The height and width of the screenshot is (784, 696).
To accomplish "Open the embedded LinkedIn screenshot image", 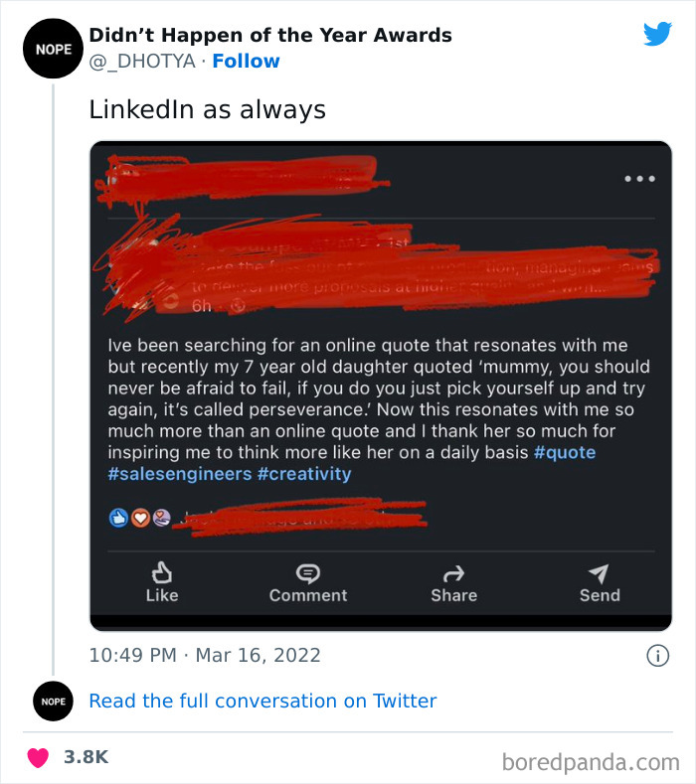I will (381, 386).
